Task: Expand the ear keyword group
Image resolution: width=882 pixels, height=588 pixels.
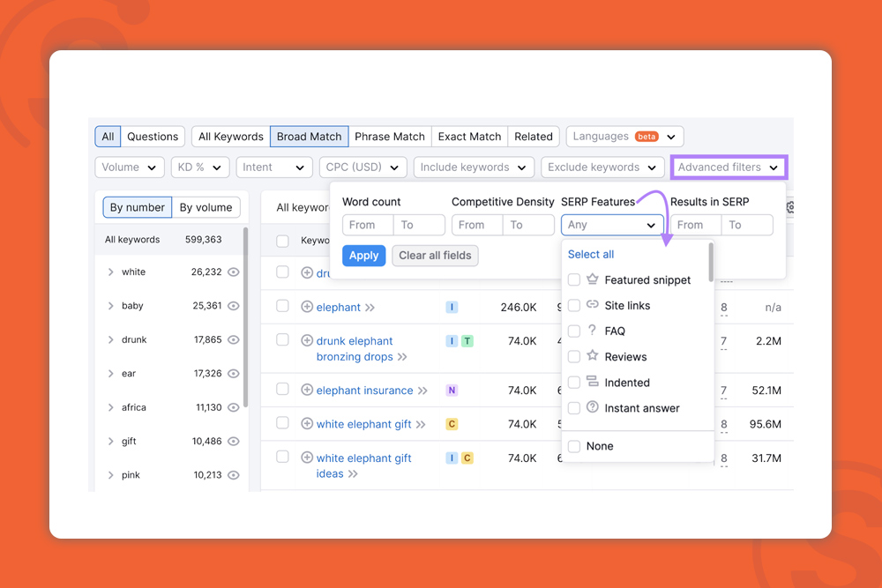Action: [x=111, y=374]
